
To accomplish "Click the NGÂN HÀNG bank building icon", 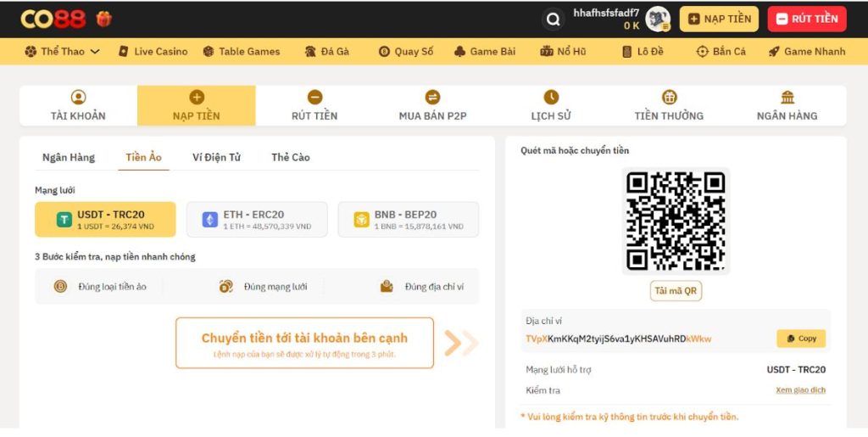I will [x=787, y=98].
